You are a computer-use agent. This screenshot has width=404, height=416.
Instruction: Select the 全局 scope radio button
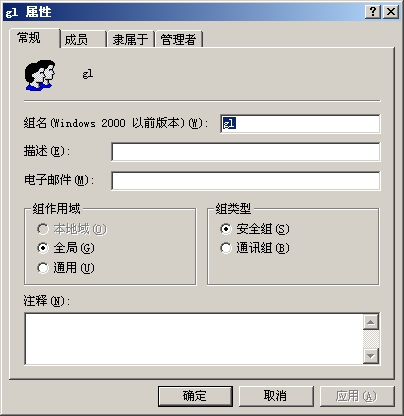[43, 248]
